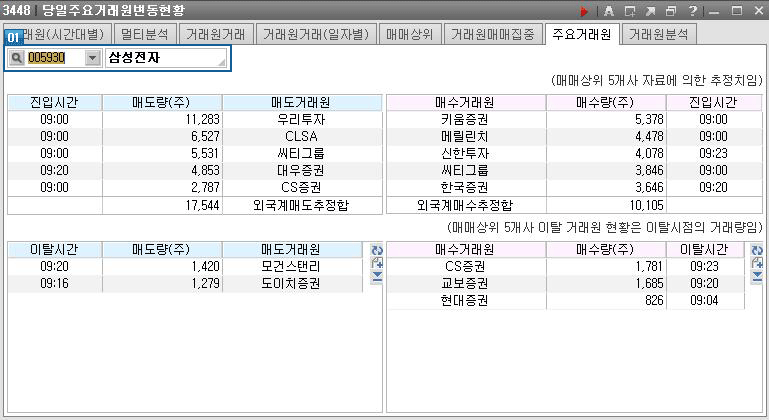Select seller CLSA cell
Screen dimensions: 769x420
302,136
